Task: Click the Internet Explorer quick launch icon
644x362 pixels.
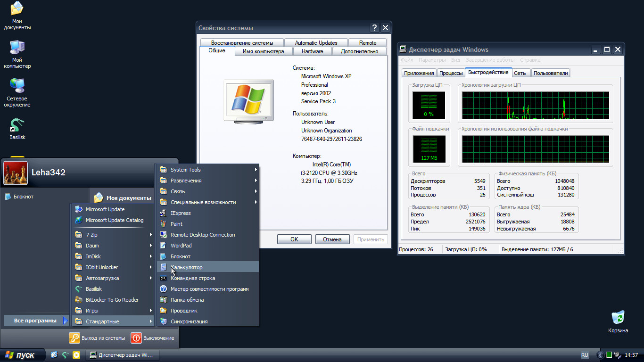Action: [x=54, y=355]
